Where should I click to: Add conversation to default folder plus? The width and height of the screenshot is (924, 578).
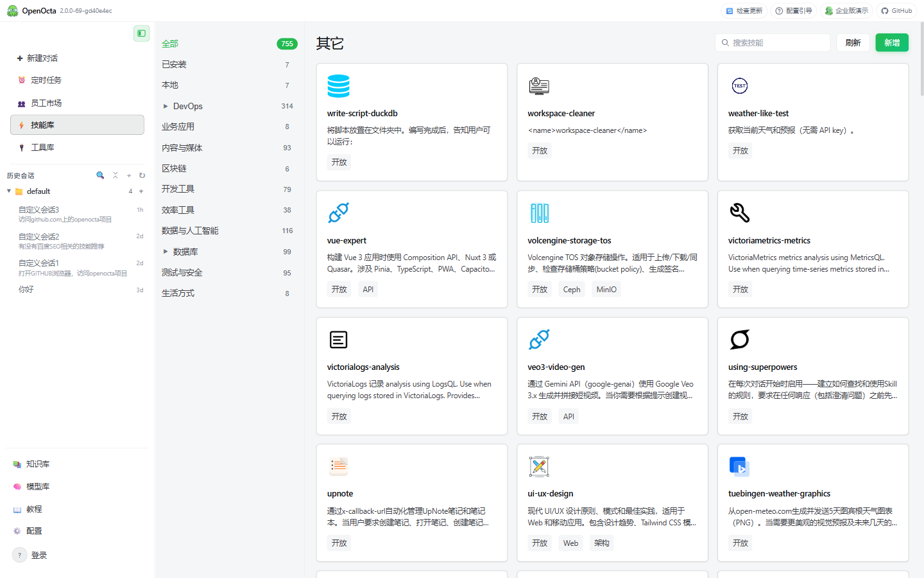pyautogui.click(x=141, y=191)
